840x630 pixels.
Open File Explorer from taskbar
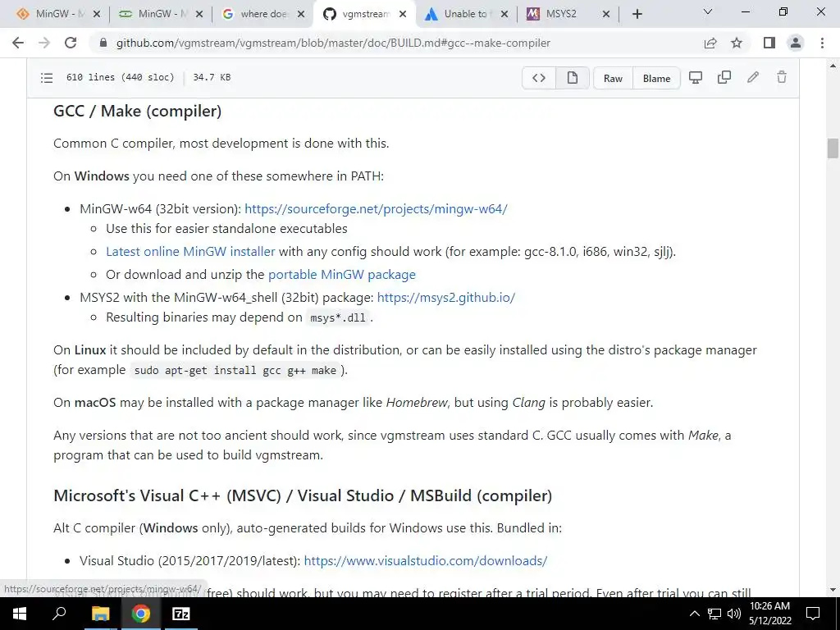pyautogui.click(x=100, y=614)
